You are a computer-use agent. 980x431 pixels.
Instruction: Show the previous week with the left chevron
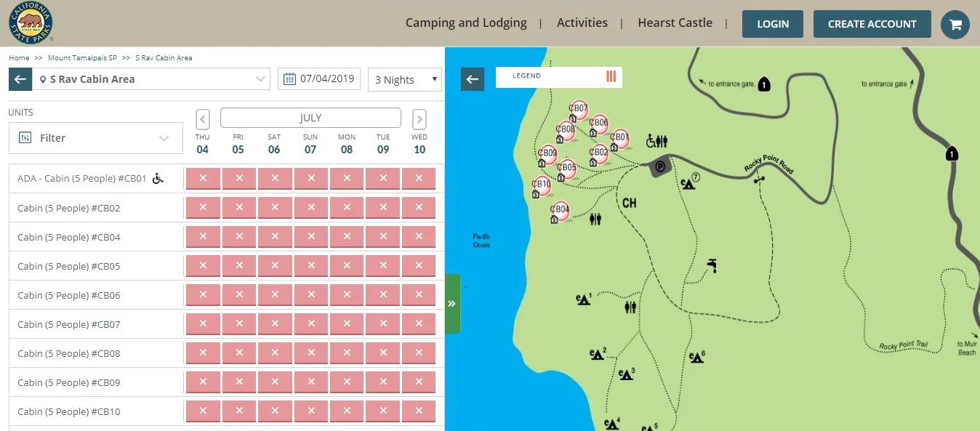point(203,118)
